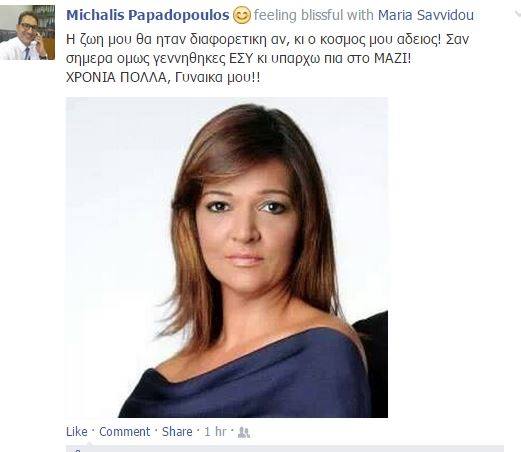Image resolution: width=521 pixels, height=452 pixels.
Task: Open Maria Savvidou's tagged profile link
Action: coord(426,15)
